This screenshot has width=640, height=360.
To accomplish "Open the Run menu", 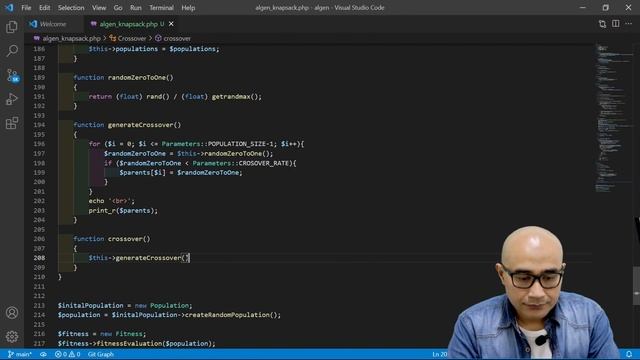I will click(x=136, y=8).
